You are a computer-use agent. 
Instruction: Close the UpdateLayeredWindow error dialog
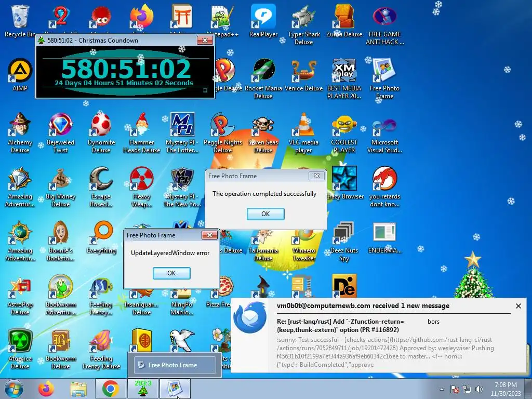tap(209, 235)
